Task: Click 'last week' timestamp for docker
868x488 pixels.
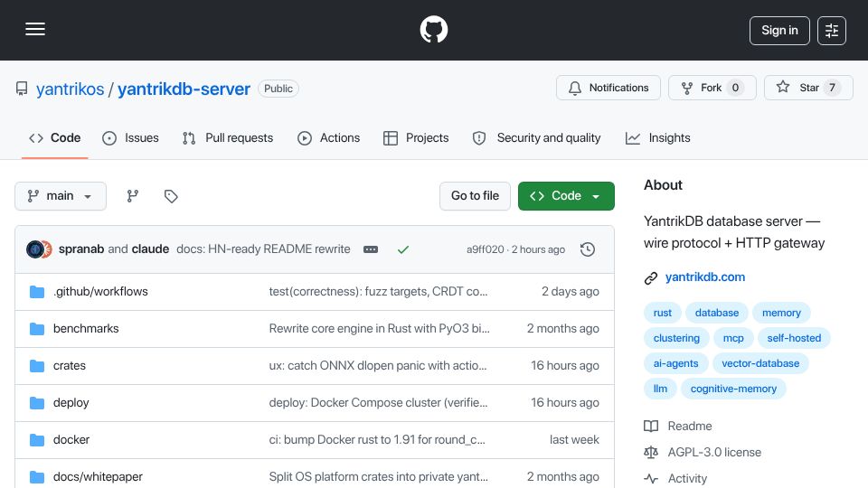Action: click(574, 440)
